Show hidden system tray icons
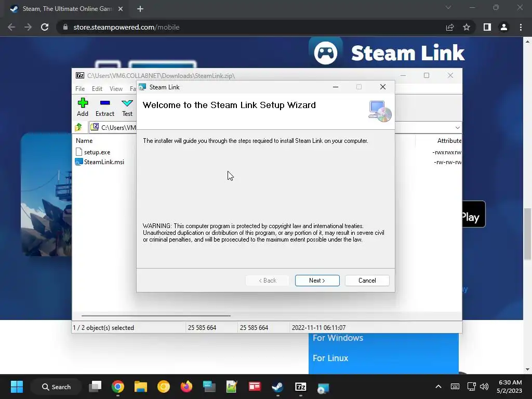532x399 pixels. point(438,387)
